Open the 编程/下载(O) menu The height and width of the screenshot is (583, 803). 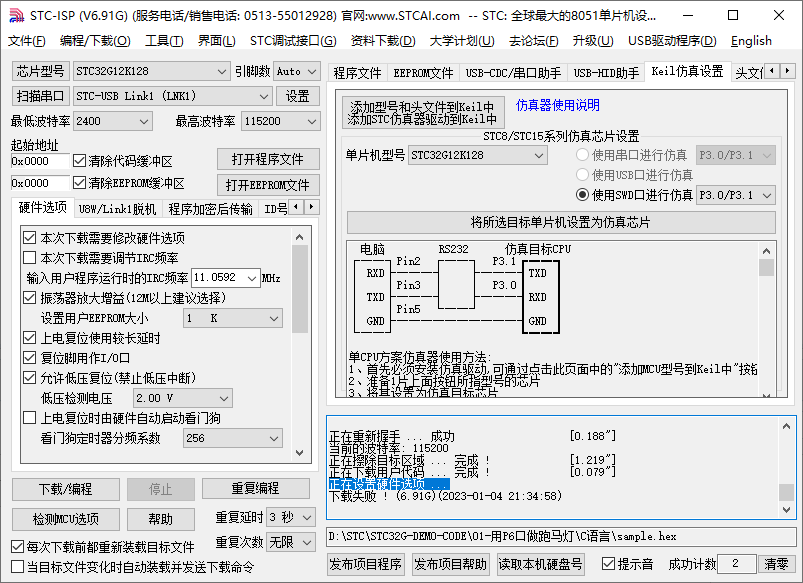pyautogui.click(x=95, y=41)
